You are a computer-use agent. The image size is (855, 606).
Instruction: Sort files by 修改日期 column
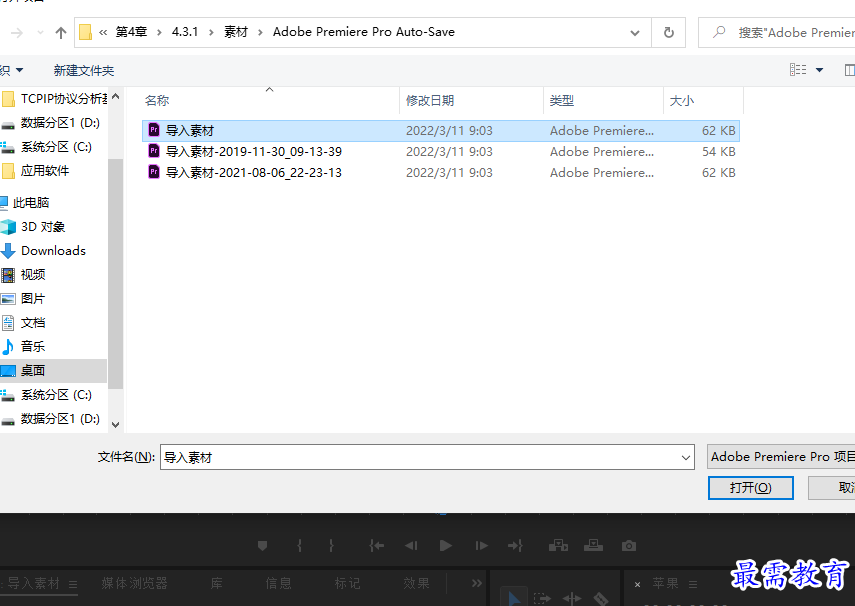click(430, 100)
